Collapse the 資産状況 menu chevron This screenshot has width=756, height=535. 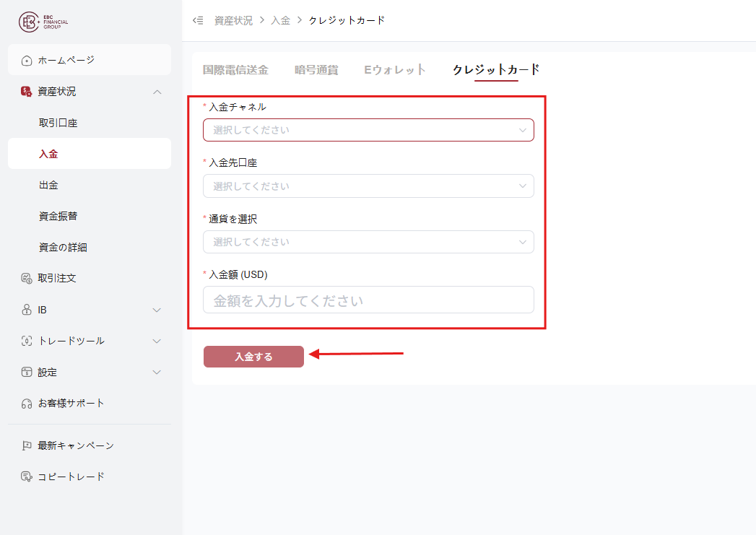[157, 92]
